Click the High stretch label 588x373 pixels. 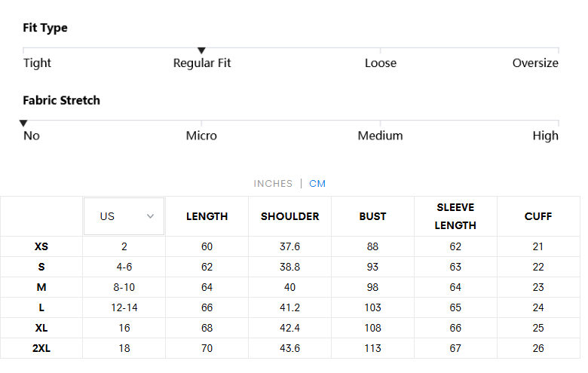(545, 136)
